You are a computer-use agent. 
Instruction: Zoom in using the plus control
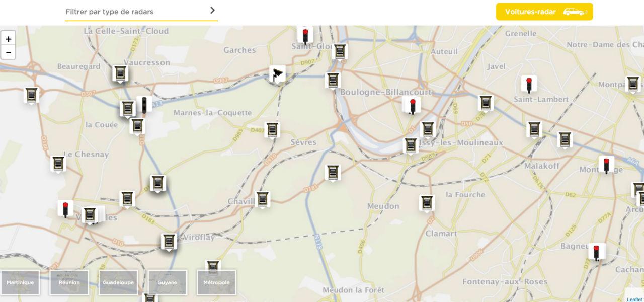[8, 38]
